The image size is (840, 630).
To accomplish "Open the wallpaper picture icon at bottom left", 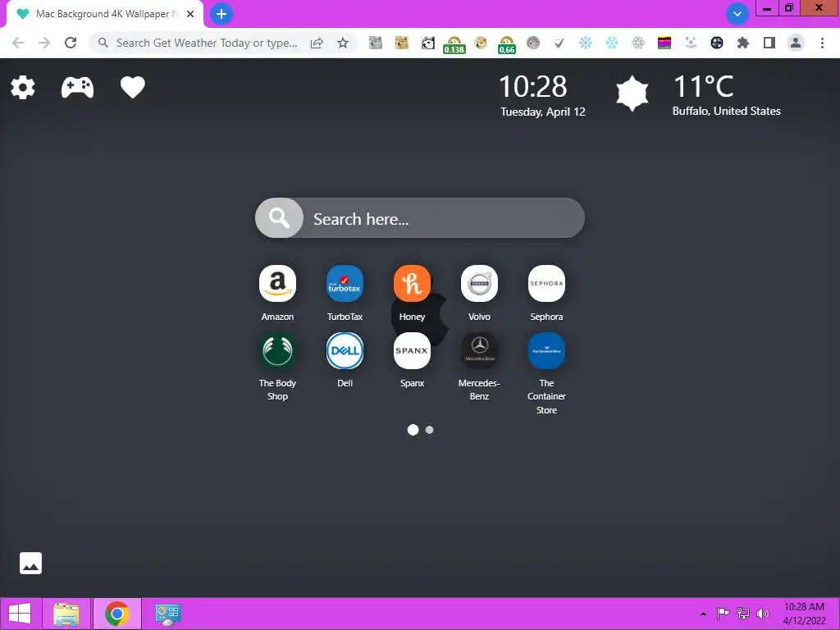I will tap(30, 563).
